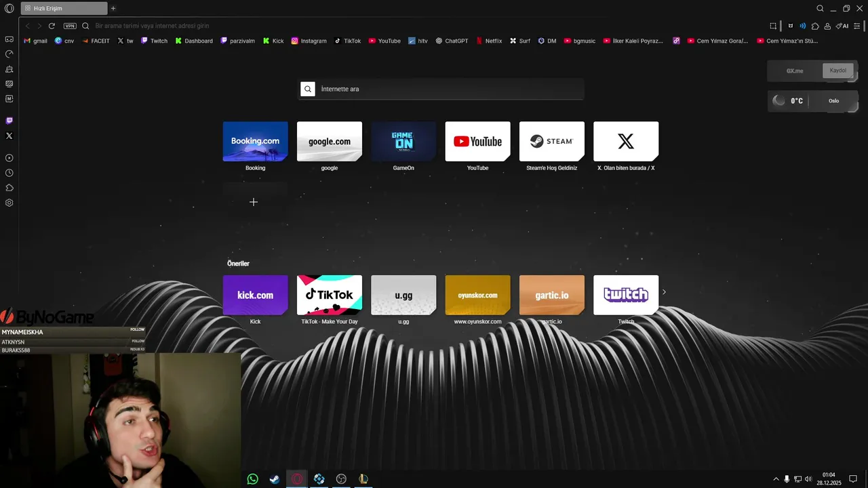Open the u.gg suggestion tile
Image resolution: width=868 pixels, height=488 pixels.
click(403, 295)
